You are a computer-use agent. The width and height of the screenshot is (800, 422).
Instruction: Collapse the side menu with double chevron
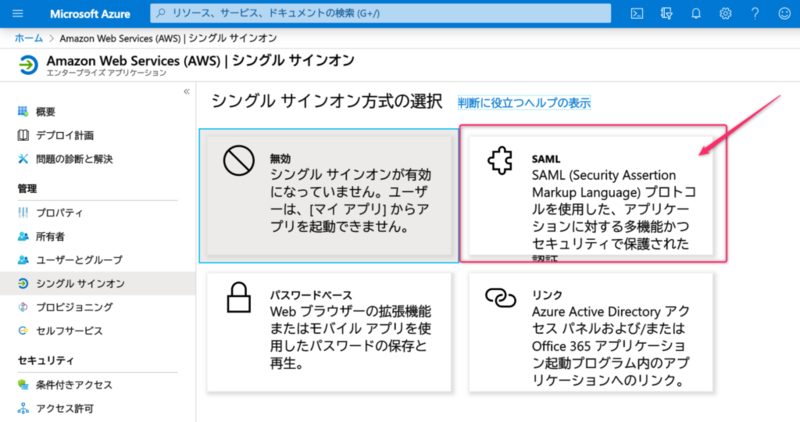click(186, 91)
